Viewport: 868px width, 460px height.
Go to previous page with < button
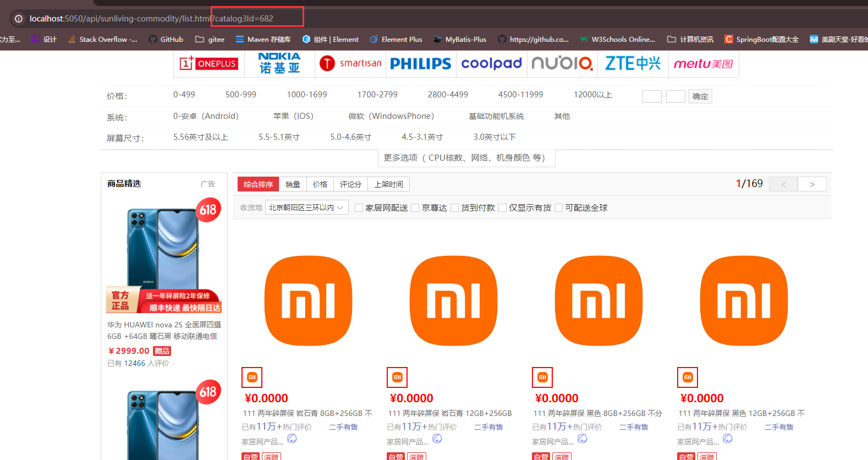783,184
